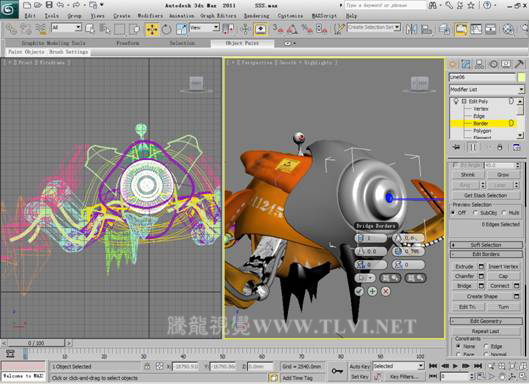Viewport: 529px width, 384px height.
Task: Click Cancel X in Bridge Borders caddy
Action: pyautogui.click(x=386, y=291)
